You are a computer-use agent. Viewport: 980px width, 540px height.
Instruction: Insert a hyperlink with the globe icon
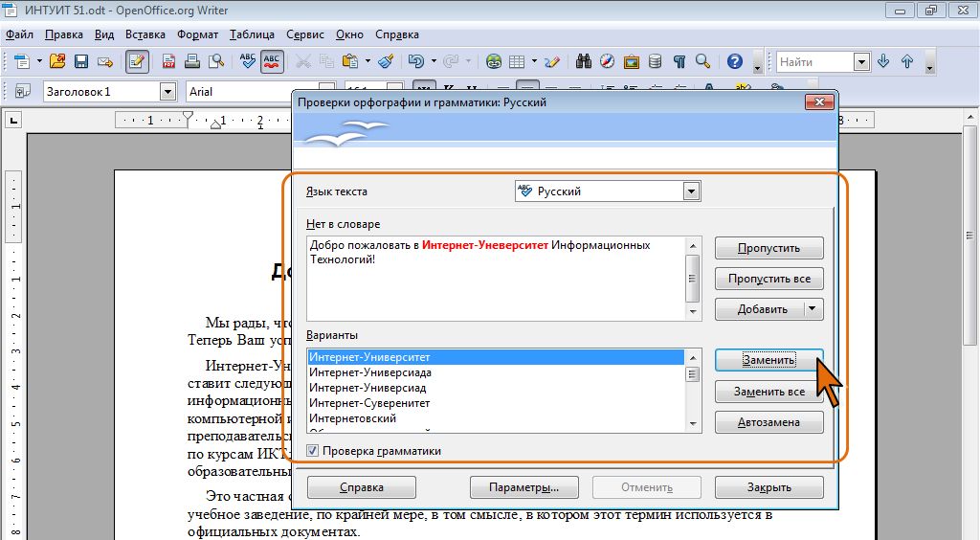click(494, 61)
